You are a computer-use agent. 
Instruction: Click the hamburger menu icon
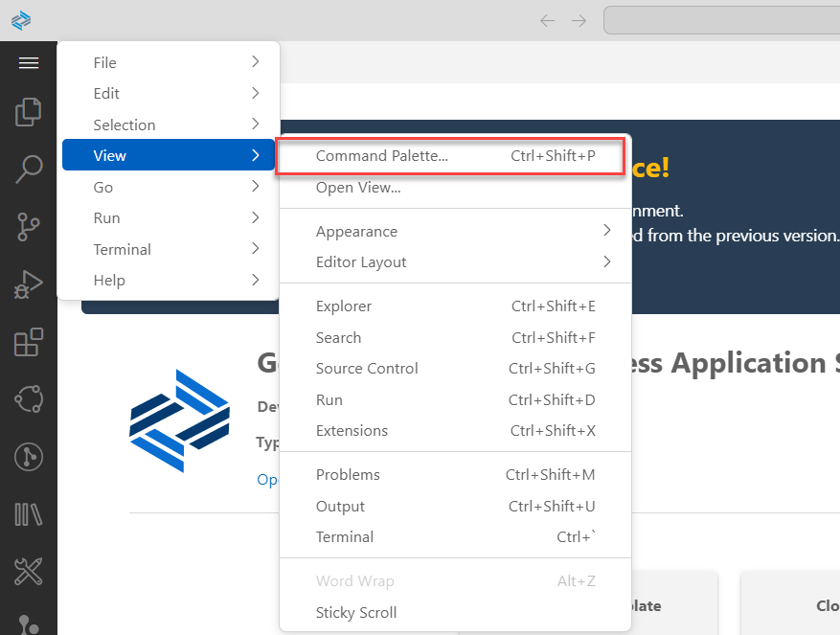click(29, 63)
